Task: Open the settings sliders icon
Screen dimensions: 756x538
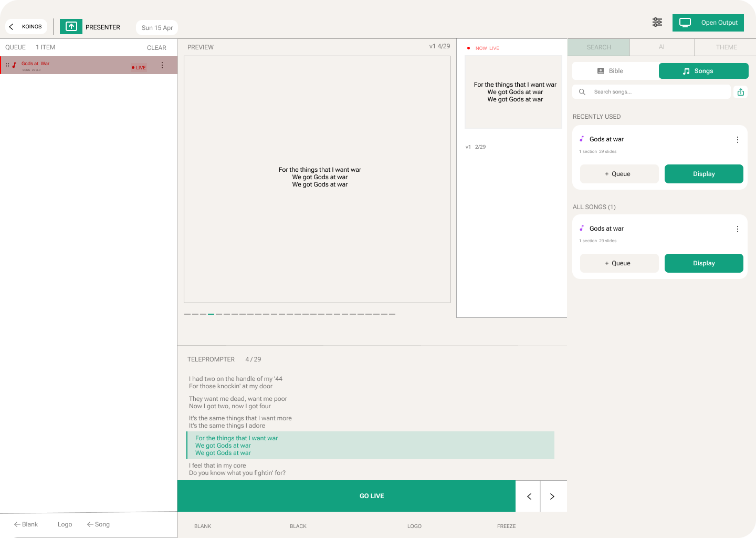Action: tap(657, 22)
